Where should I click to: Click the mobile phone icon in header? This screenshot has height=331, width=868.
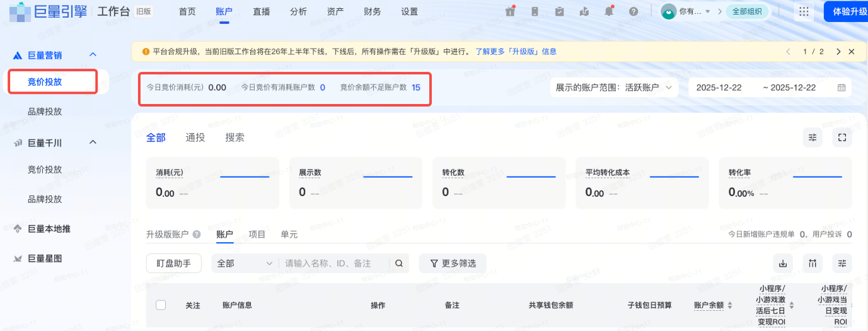click(x=535, y=11)
